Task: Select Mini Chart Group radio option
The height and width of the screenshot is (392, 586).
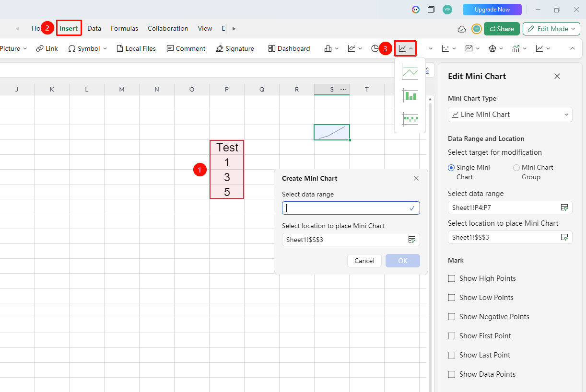Action: [x=516, y=168]
